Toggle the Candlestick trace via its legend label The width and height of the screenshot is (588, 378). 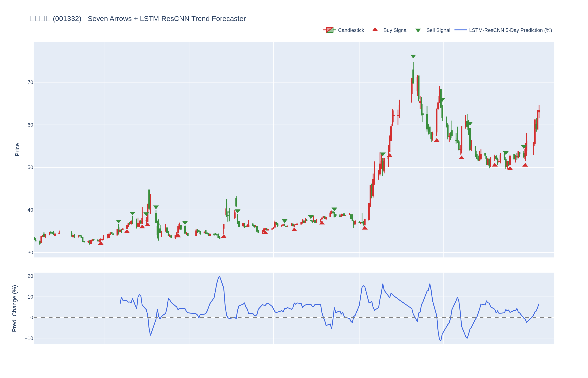coord(351,30)
